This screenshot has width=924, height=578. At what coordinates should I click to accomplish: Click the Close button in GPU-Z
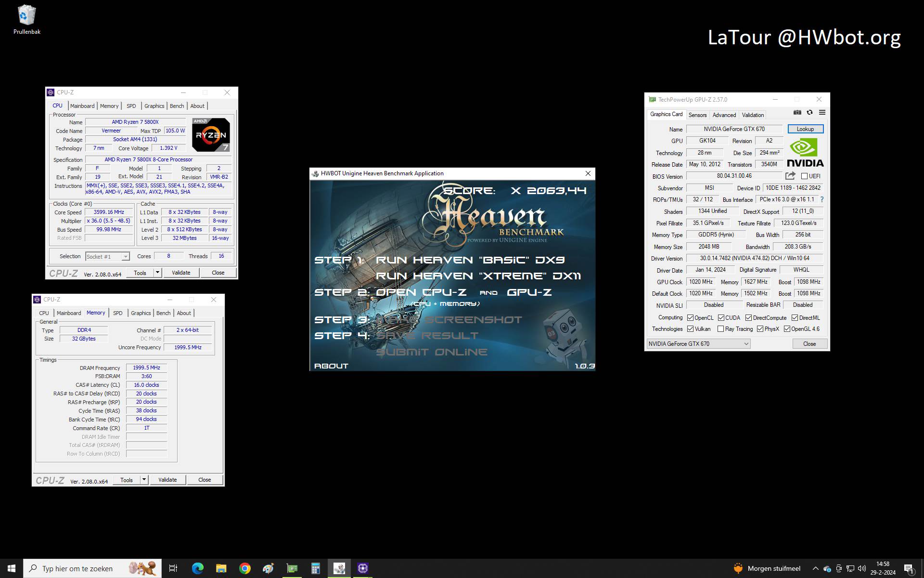tap(809, 344)
